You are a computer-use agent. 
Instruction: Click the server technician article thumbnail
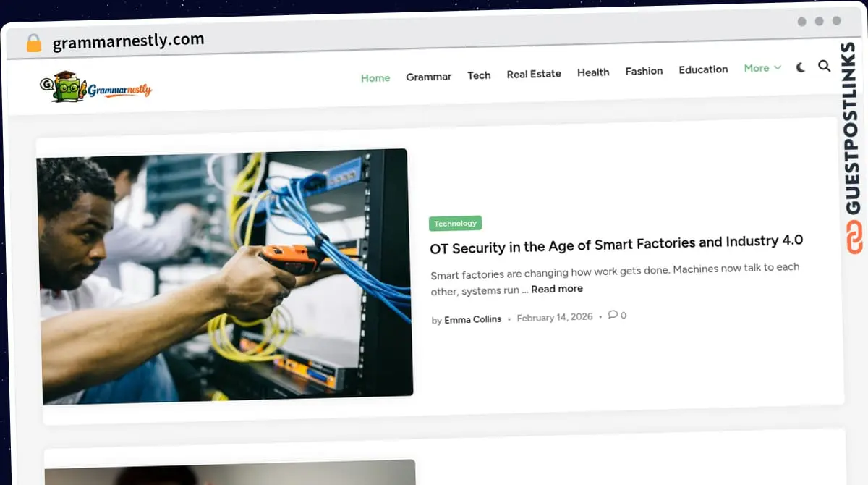click(226, 276)
